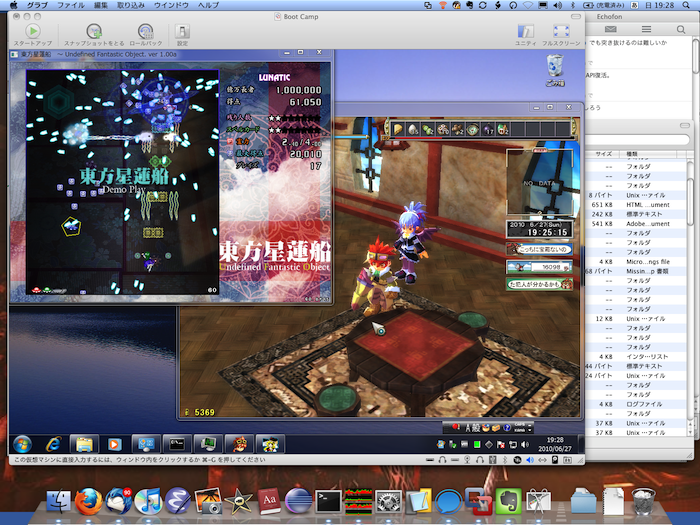Select the HTML ...ument row in Finder list

(636, 204)
